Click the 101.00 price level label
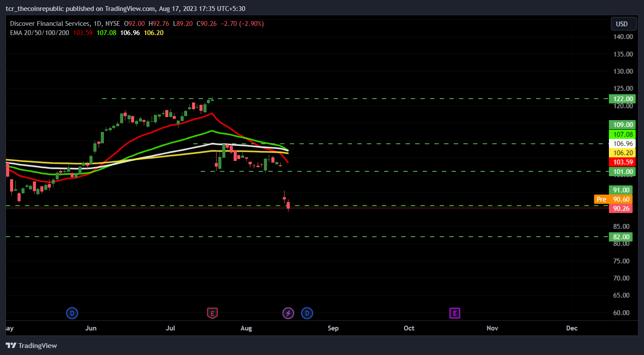644x355 pixels. click(623, 171)
